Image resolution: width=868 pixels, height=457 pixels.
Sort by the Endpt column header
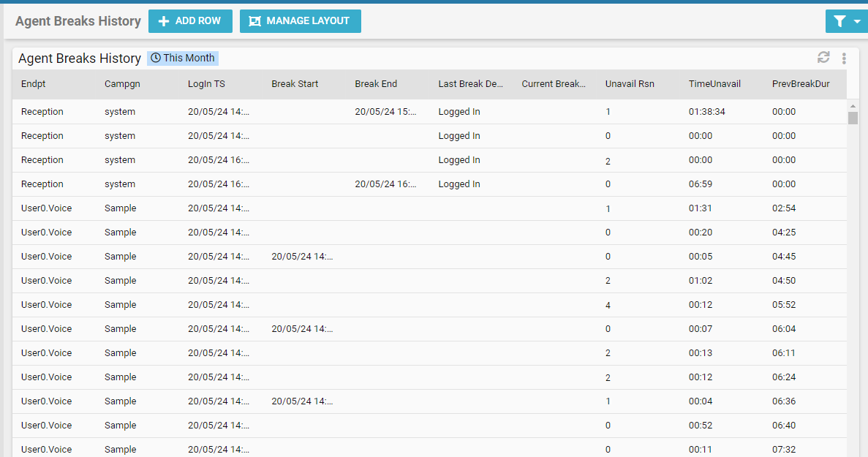coord(33,84)
